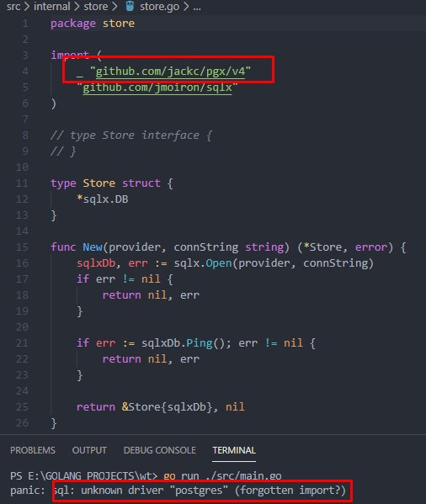The width and height of the screenshot is (426, 504).
Task: Click the Go file icon in breadcrumb
Action: coord(130,6)
